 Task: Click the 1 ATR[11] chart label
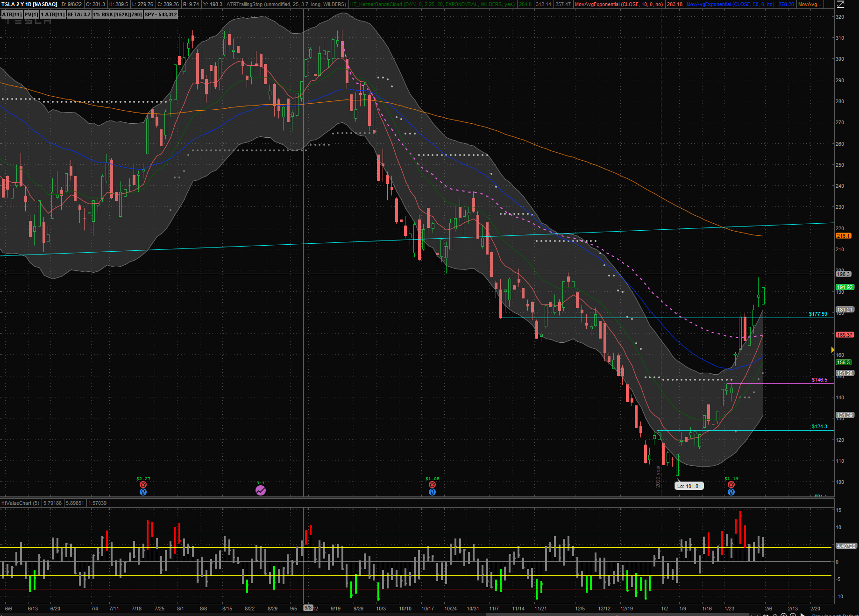pyautogui.click(x=53, y=14)
